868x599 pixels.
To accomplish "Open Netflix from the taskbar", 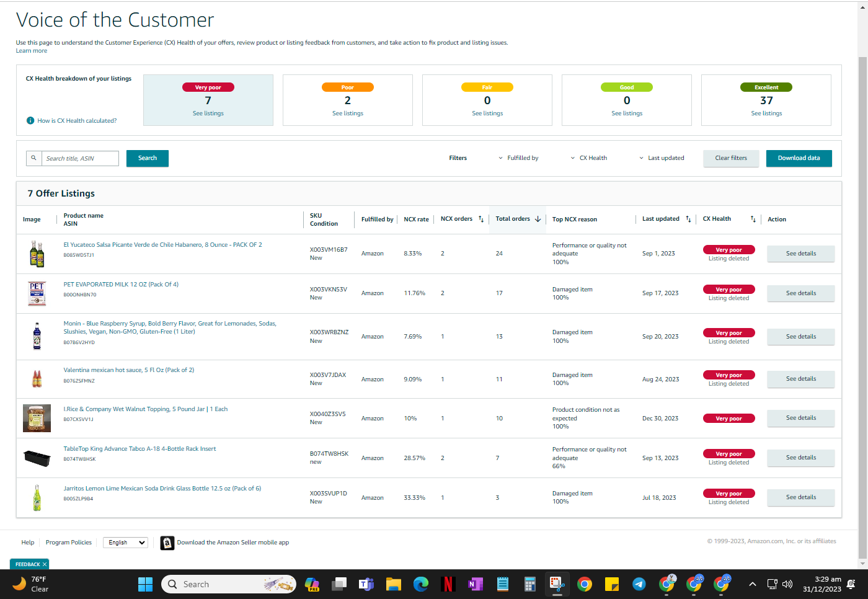I will coord(448,584).
